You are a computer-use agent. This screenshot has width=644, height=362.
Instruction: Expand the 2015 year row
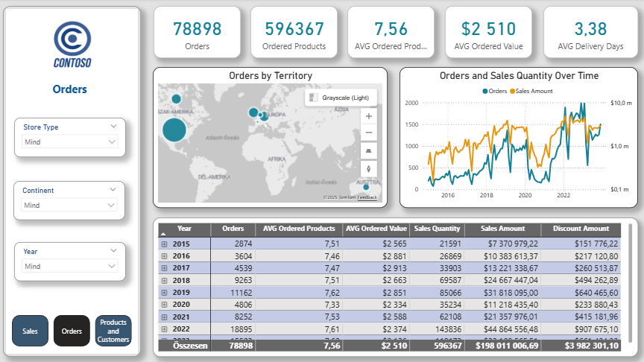coord(164,244)
